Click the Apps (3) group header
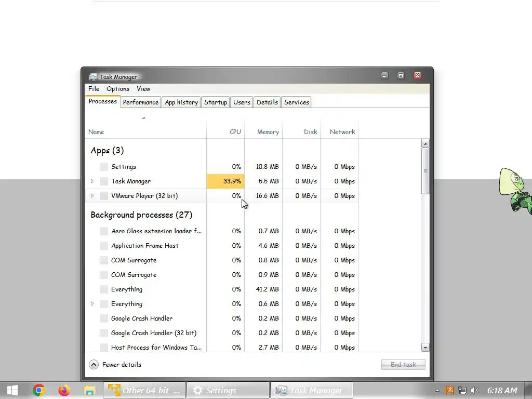The height and width of the screenshot is (399, 532). click(107, 150)
